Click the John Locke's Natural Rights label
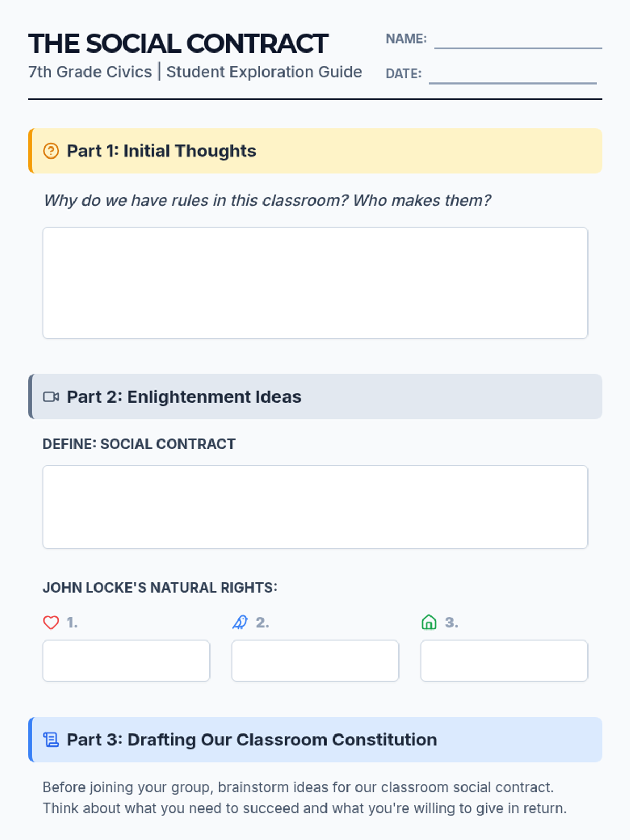630x840 pixels. 160,587
